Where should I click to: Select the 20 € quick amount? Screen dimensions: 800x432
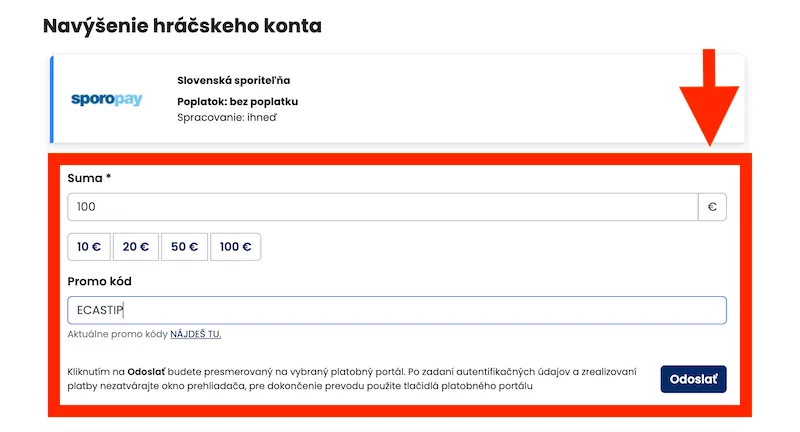136,247
